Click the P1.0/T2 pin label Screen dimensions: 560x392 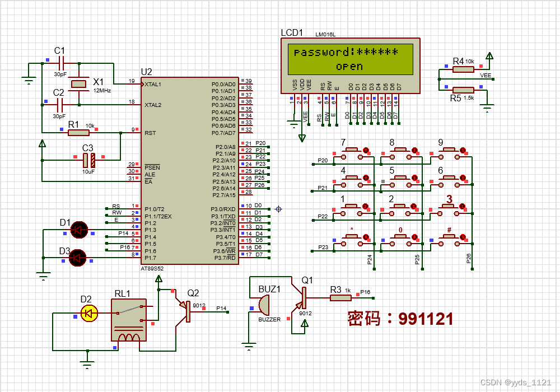[155, 209]
